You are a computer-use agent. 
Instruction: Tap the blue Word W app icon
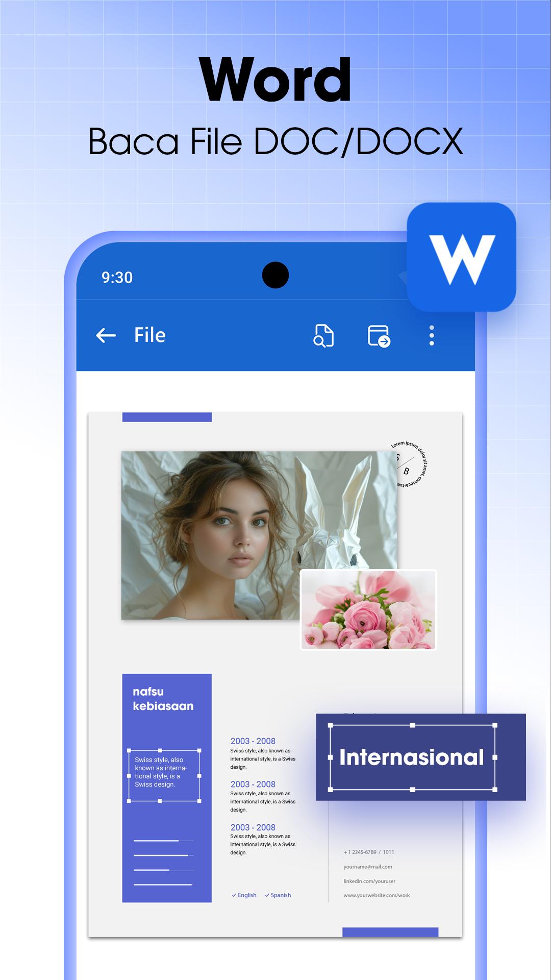tap(462, 257)
